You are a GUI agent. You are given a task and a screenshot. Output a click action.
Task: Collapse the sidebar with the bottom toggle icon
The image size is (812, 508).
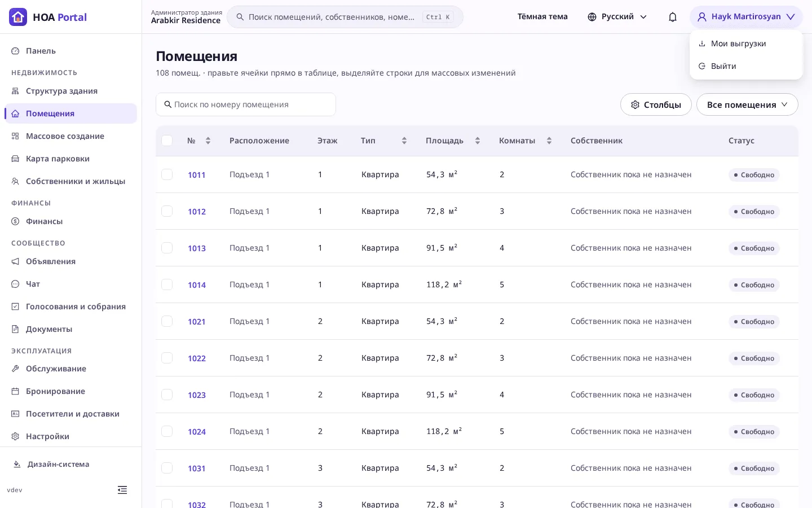(x=122, y=490)
